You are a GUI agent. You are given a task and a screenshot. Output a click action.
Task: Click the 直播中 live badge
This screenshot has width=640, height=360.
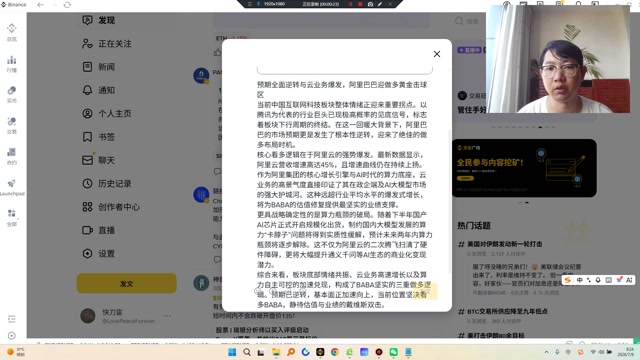(x=469, y=50)
